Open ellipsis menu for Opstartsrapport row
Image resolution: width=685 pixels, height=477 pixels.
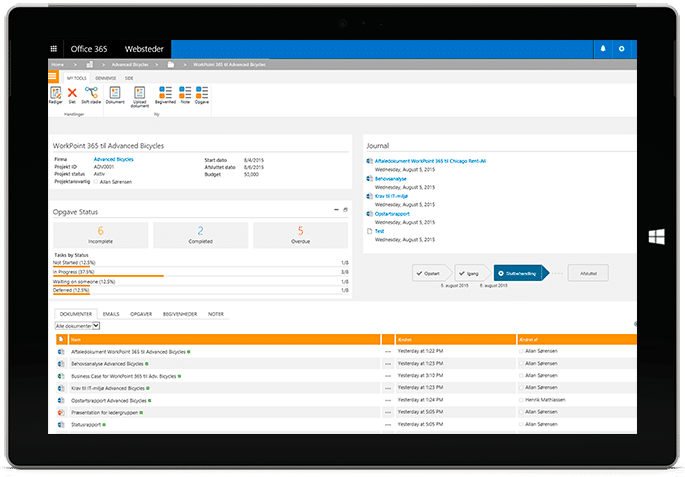388,400
